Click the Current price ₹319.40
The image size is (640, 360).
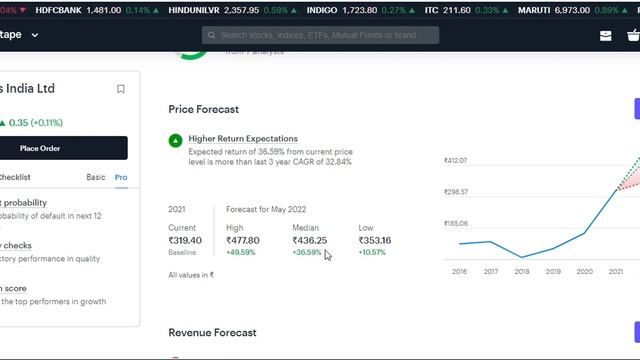(185, 240)
